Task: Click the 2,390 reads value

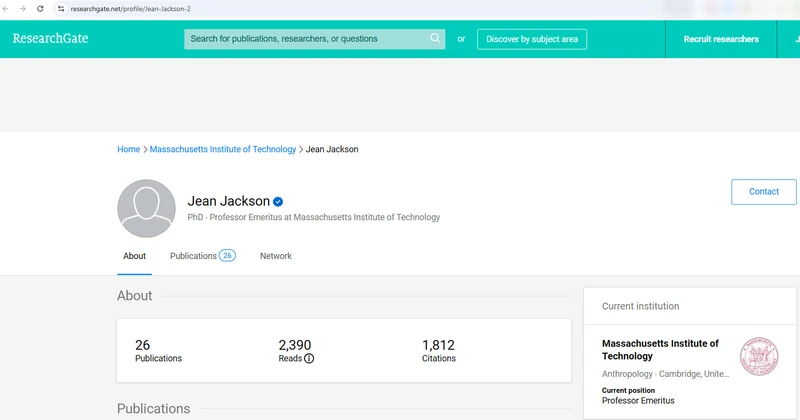Action: tap(295, 345)
